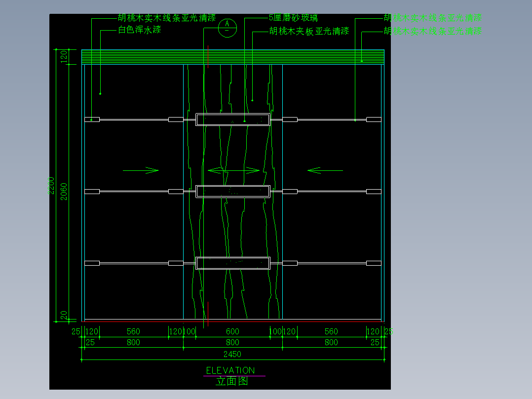Image resolution: width=532 pixels, height=399 pixels.
Task: Click the double-headed arrow in the center panel
Action: [x=233, y=170]
